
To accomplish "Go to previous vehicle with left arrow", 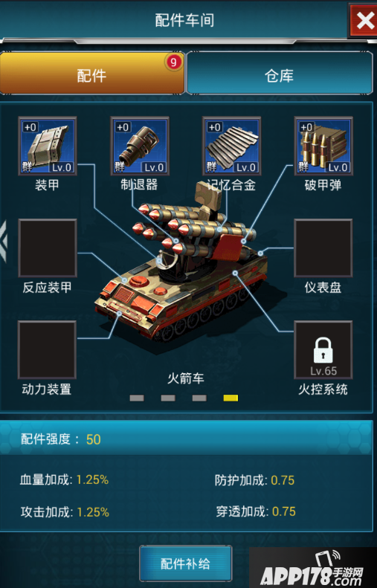I will pyautogui.click(x=4, y=241).
